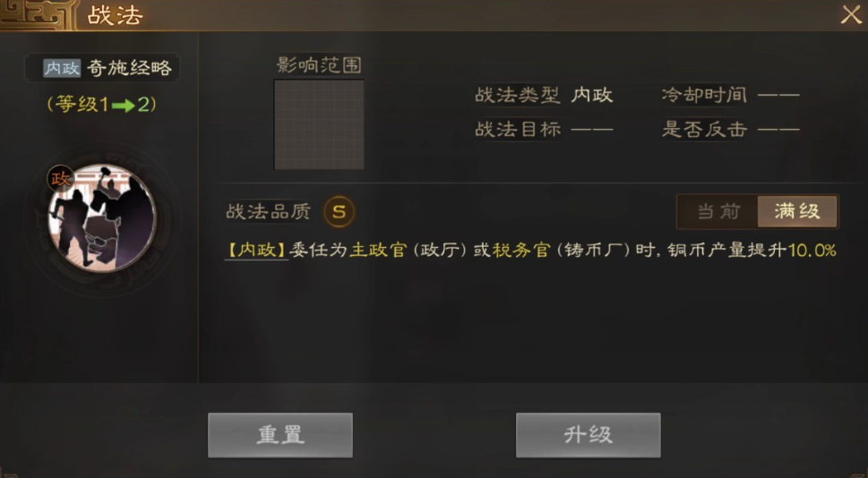This screenshot has height=478, width=868.
Task: Switch description to 满级 level
Action: [x=797, y=211]
